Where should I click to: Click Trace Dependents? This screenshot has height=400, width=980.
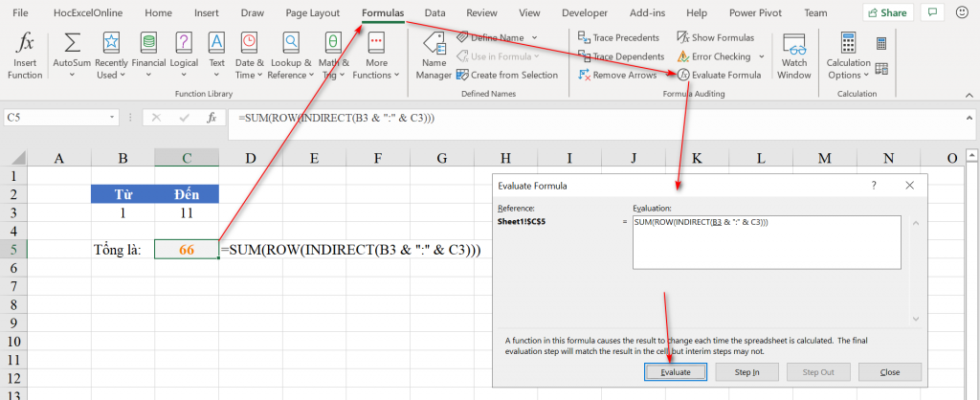(x=621, y=56)
